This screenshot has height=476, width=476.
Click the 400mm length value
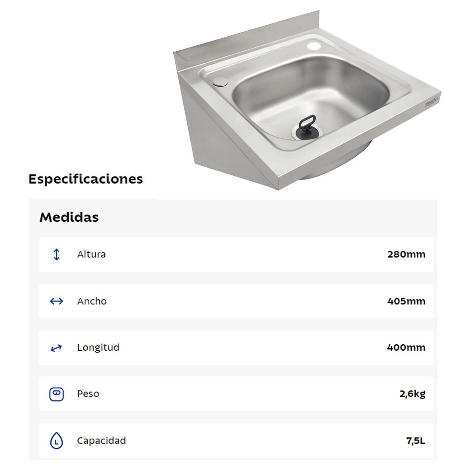tap(406, 347)
